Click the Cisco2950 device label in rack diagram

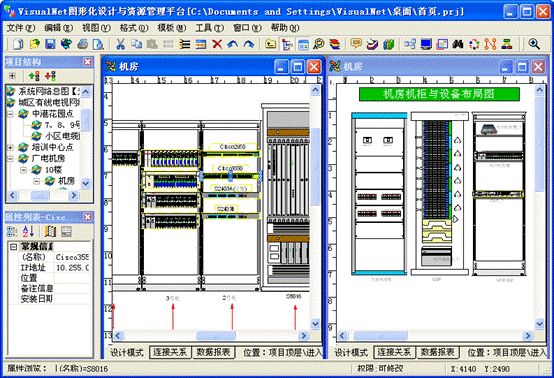(x=232, y=147)
